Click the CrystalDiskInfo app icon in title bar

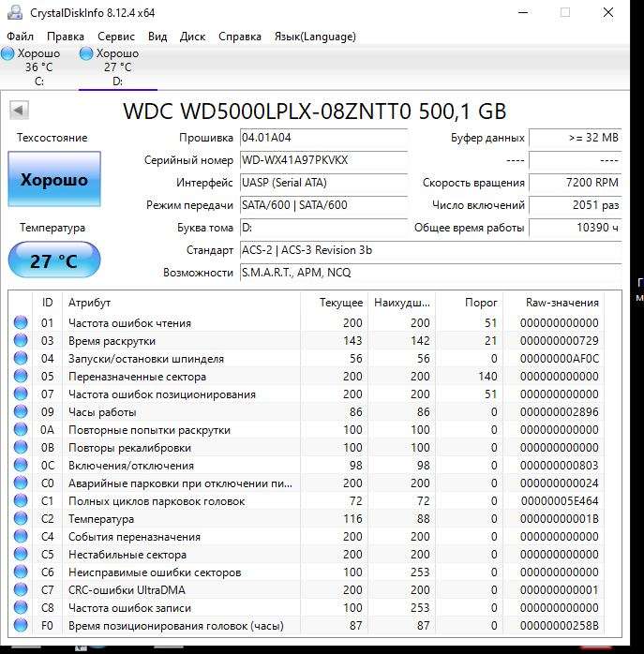[x=15, y=12]
